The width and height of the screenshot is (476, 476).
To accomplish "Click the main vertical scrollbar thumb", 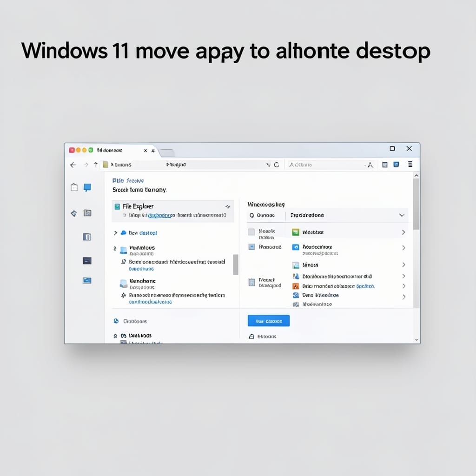I will 416,204.
